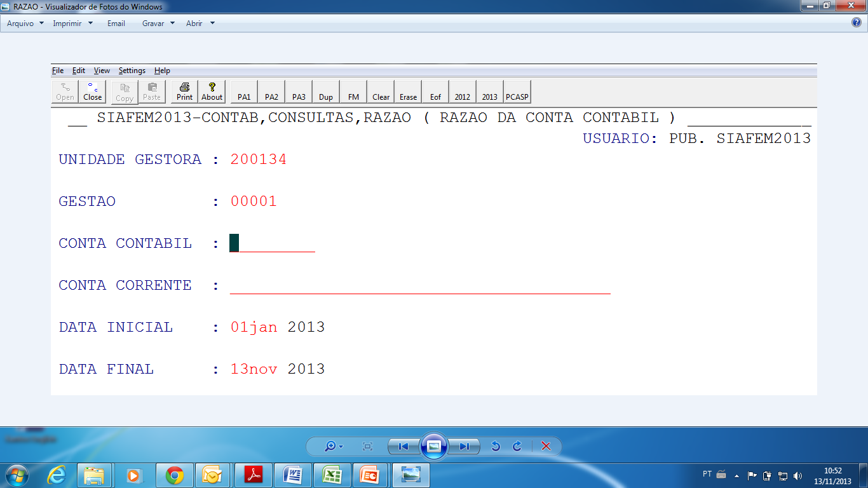The image size is (868, 488).
Task: Open Adobe Reader from taskbar
Action: click(x=253, y=475)
